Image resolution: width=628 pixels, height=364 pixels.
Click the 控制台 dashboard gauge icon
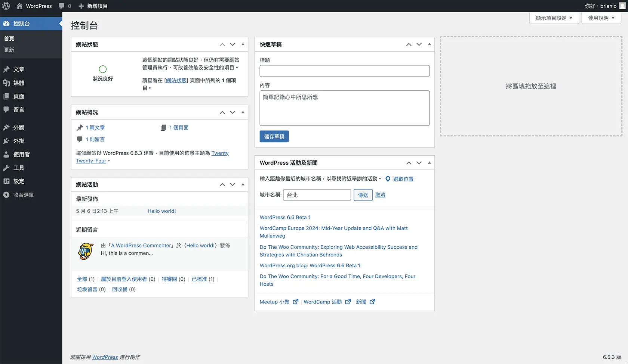click(6, 24)
